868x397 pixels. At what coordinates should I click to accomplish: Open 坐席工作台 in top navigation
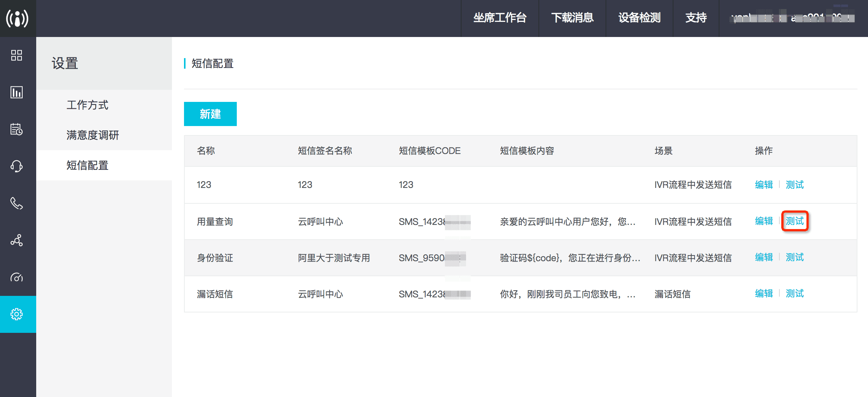pyautogui.click(x=500, y=18)
